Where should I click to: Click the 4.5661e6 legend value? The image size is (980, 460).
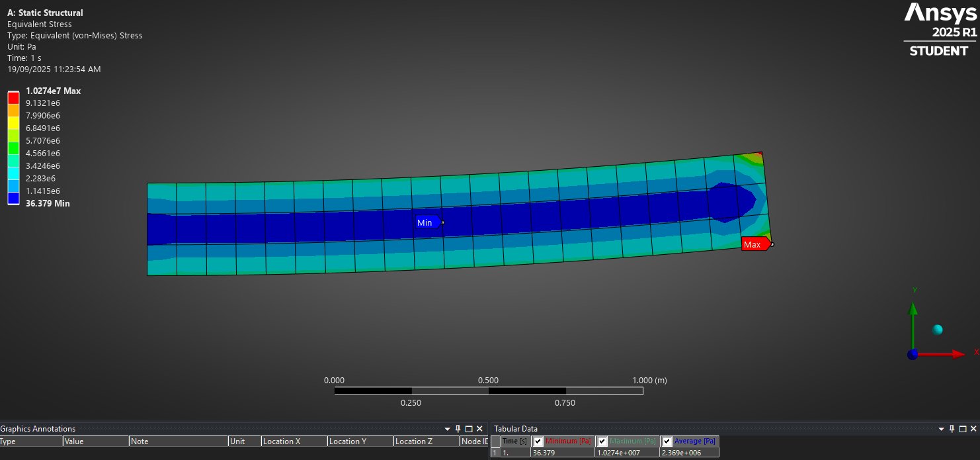(x=43, y=153)
